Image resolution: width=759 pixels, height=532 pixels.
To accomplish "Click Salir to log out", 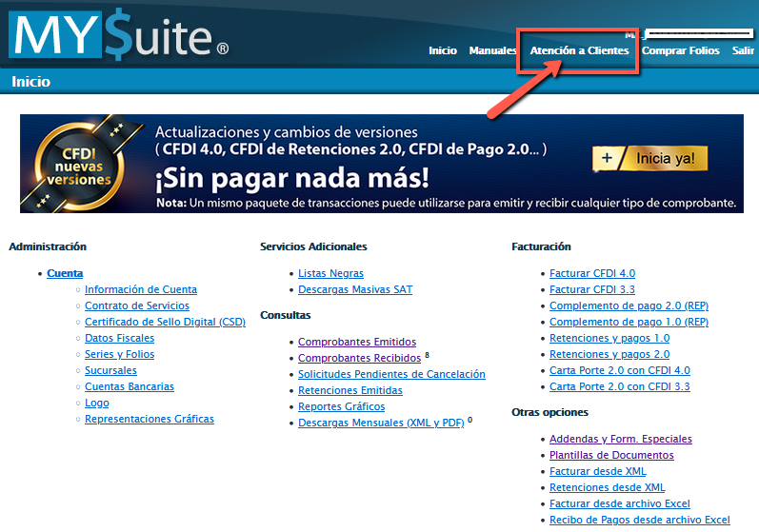I will tap(743, 50).
